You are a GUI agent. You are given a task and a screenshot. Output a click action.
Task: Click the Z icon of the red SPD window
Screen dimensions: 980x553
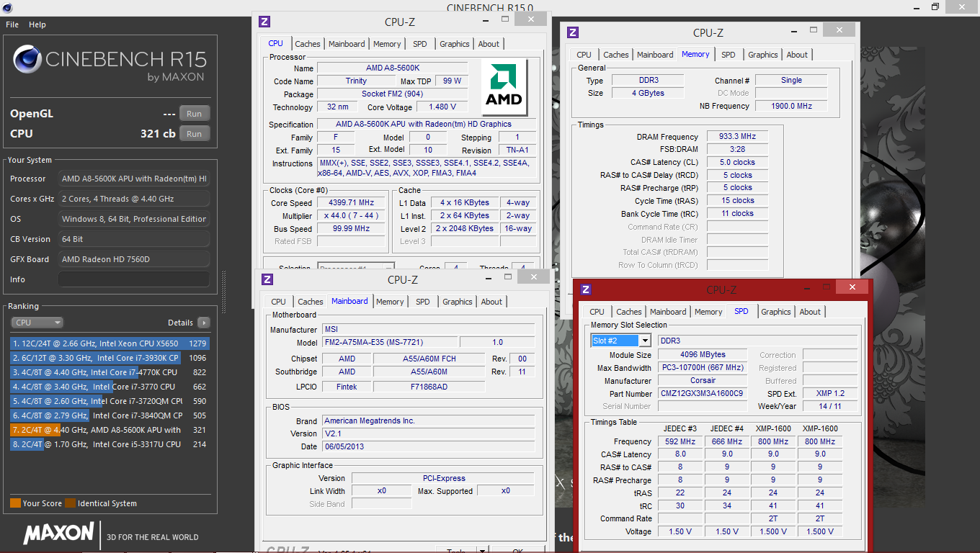[586, 289]
